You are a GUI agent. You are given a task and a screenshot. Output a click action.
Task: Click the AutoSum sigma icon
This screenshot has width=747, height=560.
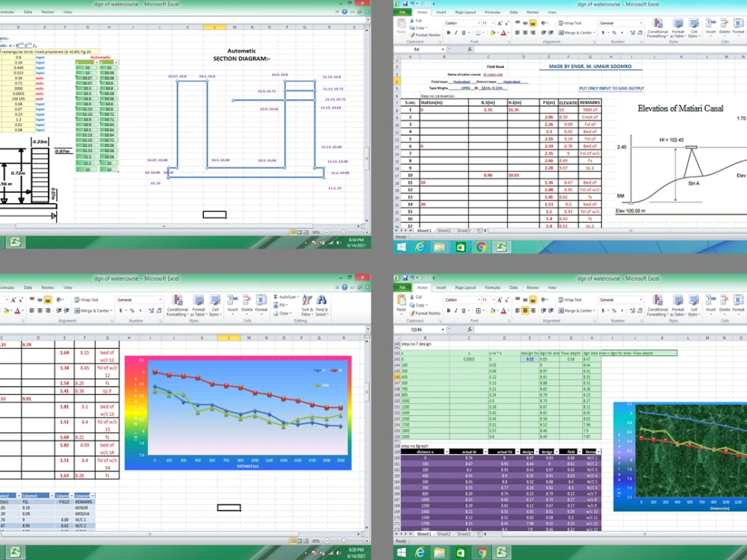click(x=276, y=296)
